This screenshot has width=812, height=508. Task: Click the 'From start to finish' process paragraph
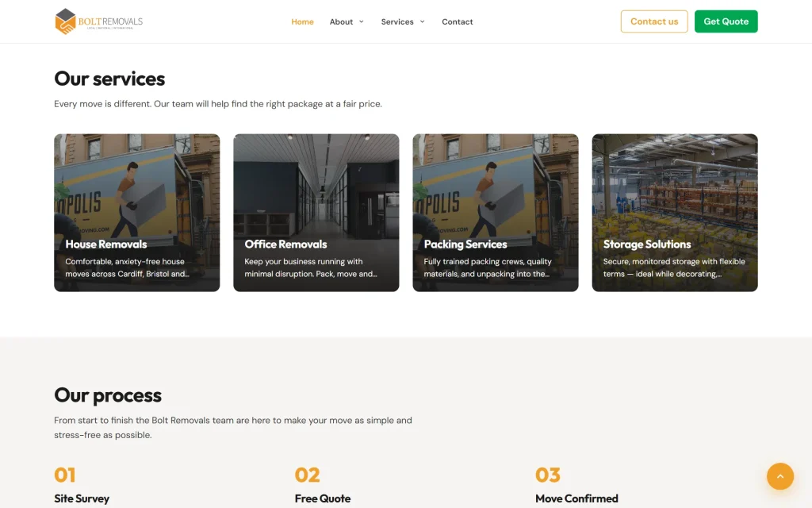click(233, 428)
